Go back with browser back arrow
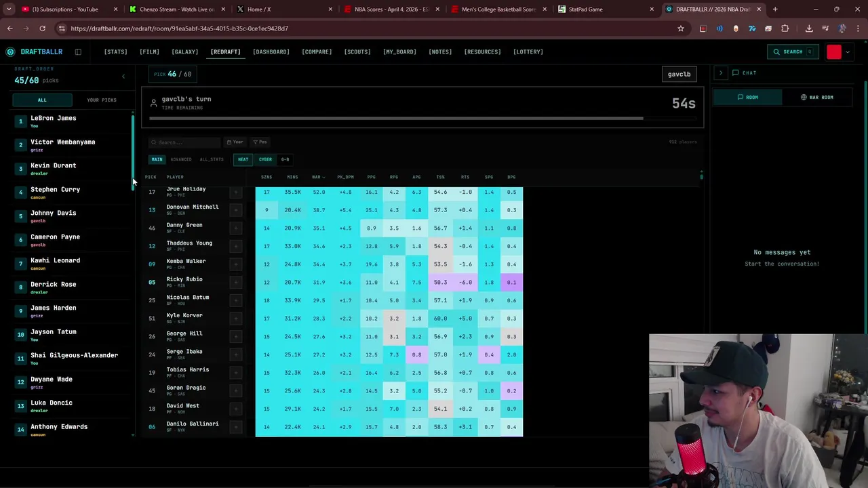868x488 pixels. click(x=9, y=28)
